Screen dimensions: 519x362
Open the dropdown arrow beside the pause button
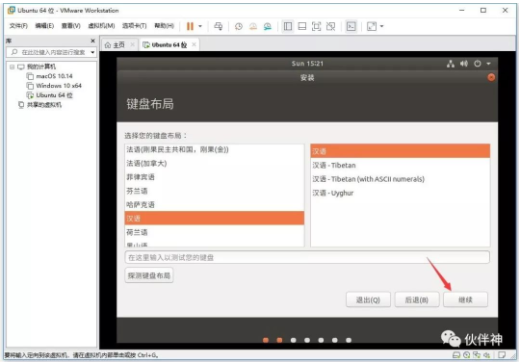[x=200, y=26]
